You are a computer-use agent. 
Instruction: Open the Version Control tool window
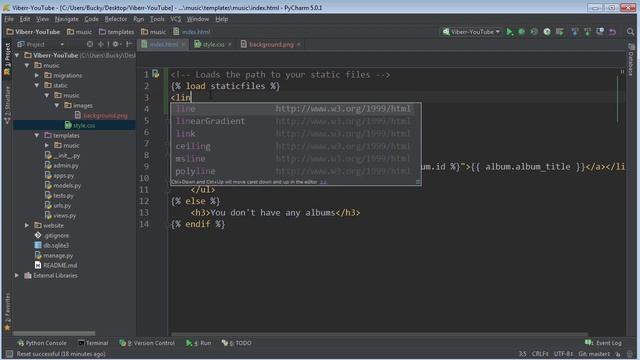[x=147, y=343]
